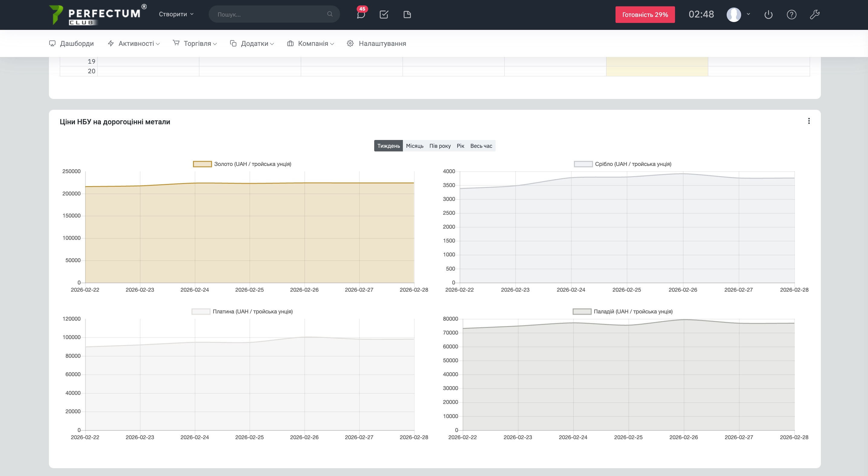
Task: Open widget three-dot options menu
Action: click(x=809, y=121)
